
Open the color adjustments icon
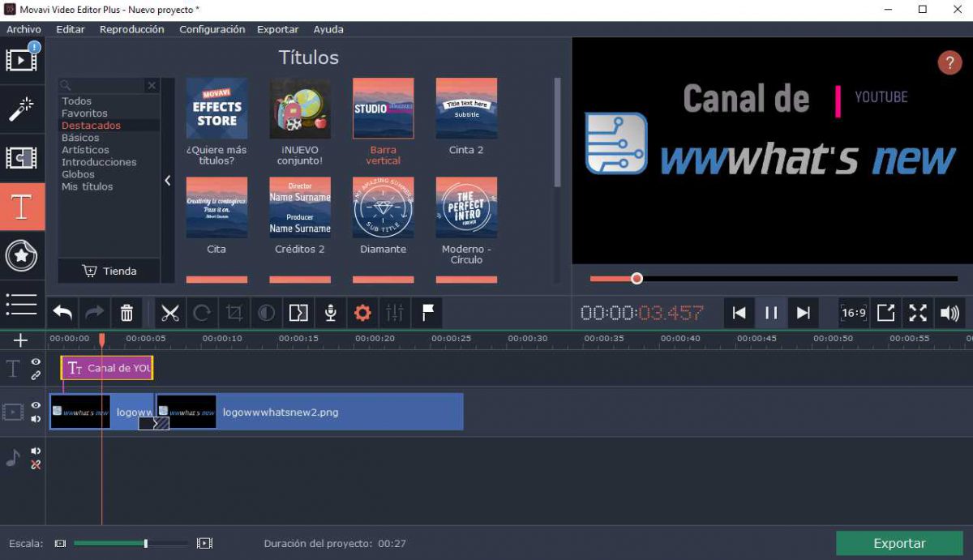click(x=266, y=312)
